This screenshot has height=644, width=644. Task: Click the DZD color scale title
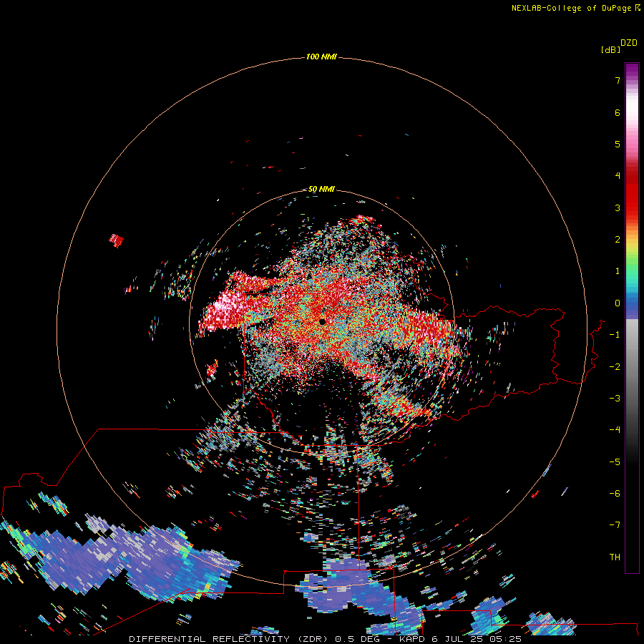pos(629,43)
